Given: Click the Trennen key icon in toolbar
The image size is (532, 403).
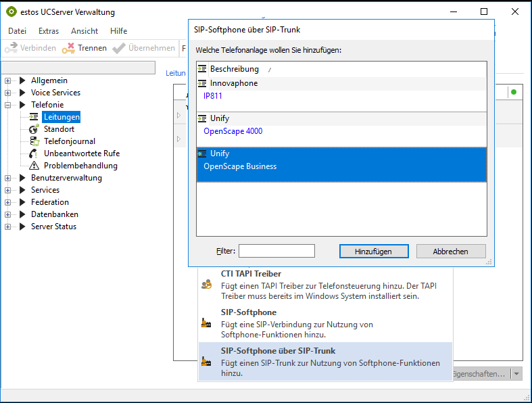Looking at the screenshot, I should 68,48.
